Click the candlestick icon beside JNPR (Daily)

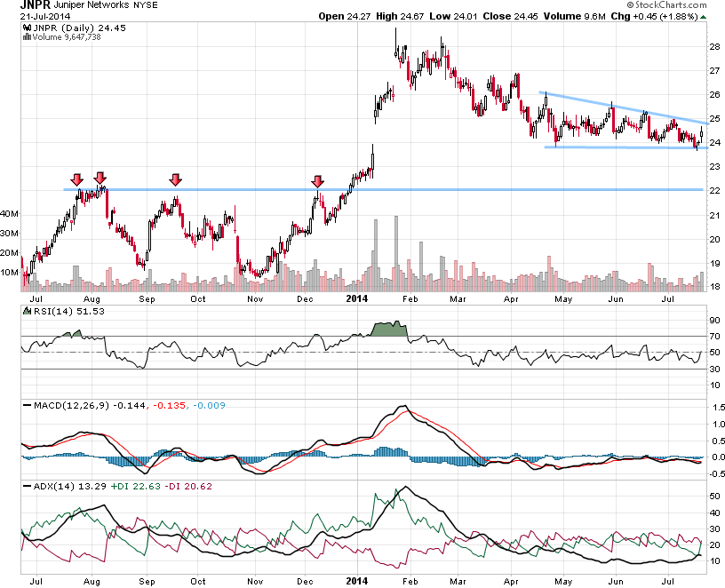27,28
